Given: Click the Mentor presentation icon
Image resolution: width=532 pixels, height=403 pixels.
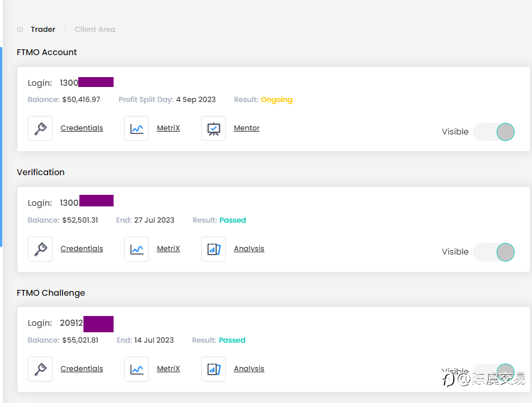Looking at the screenshot, I should coord(213,128).
